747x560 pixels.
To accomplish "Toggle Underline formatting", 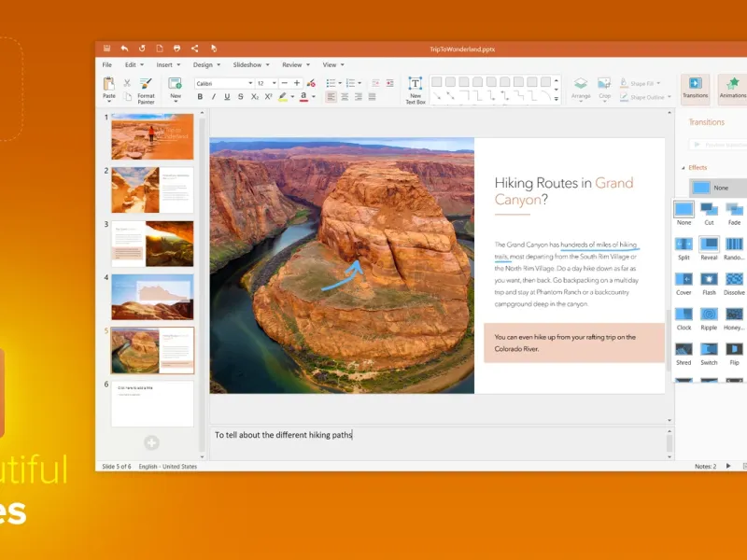I will tap(227, 97).
